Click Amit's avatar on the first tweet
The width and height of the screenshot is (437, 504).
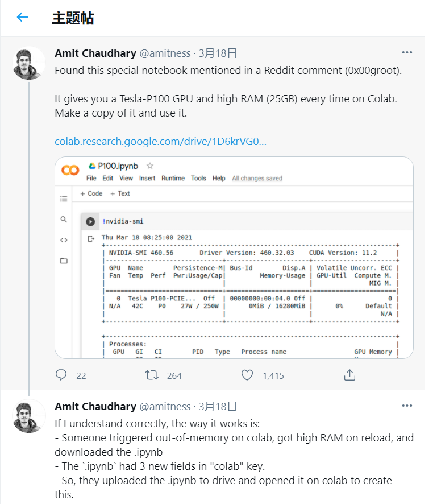point(29,63)
